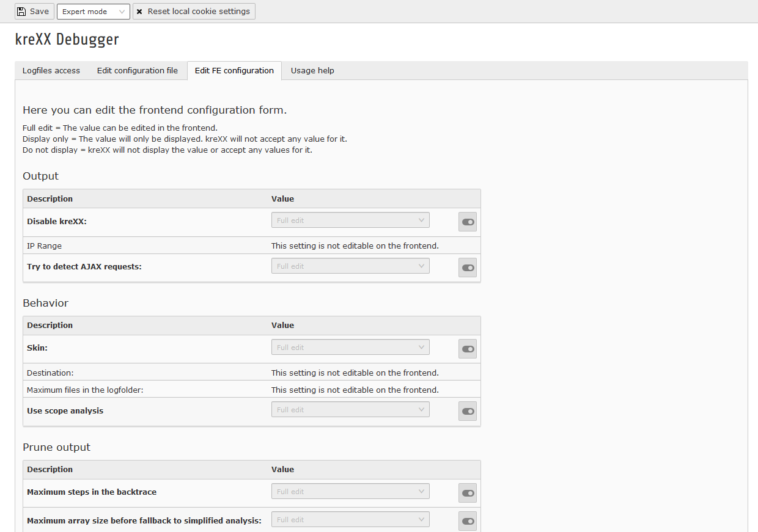This screenshot has height=532, width=758.
Task: Click the Behavior section heading
Action: (x=46, y=303)
